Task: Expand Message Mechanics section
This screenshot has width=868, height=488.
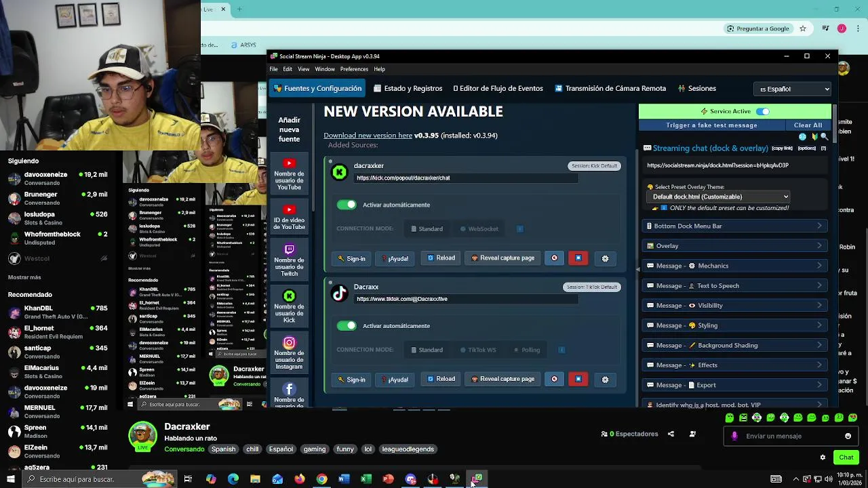Action: coord(734,266)
